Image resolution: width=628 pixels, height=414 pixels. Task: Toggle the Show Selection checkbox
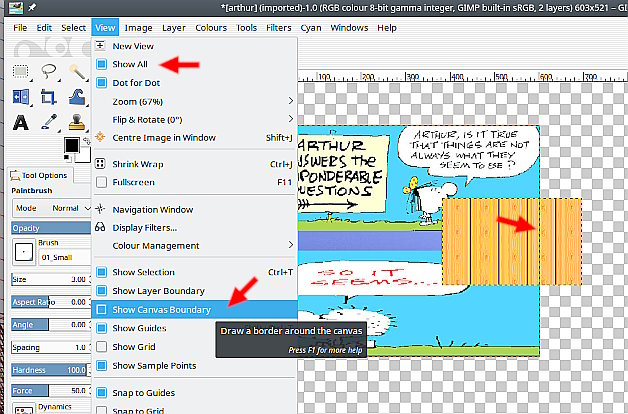point(102,272)
